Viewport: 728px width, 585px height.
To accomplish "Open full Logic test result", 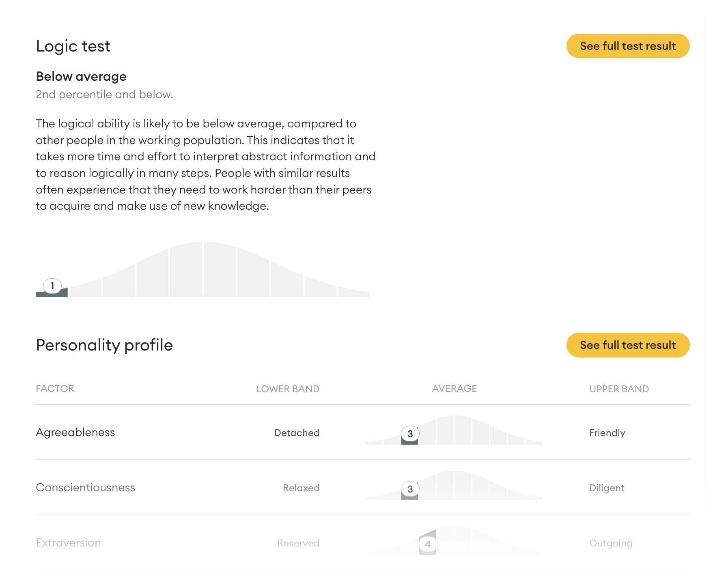I will [x=627, y=46].
